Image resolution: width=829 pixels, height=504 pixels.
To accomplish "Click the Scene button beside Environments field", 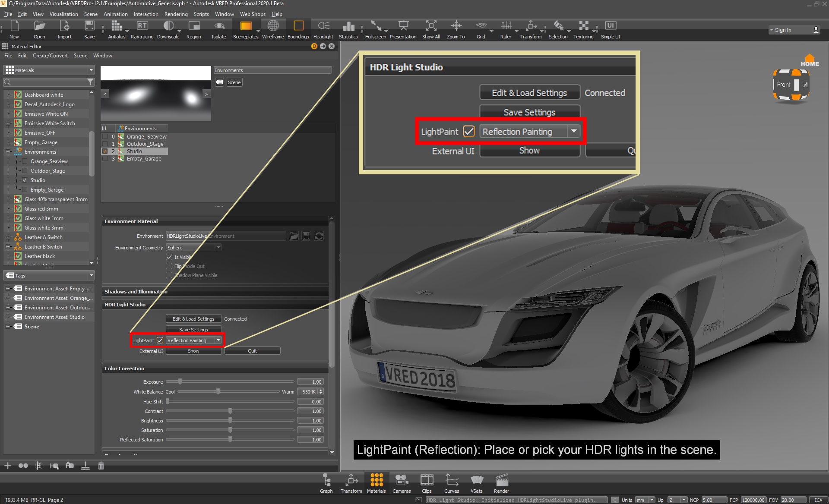I will pos(234,82).
